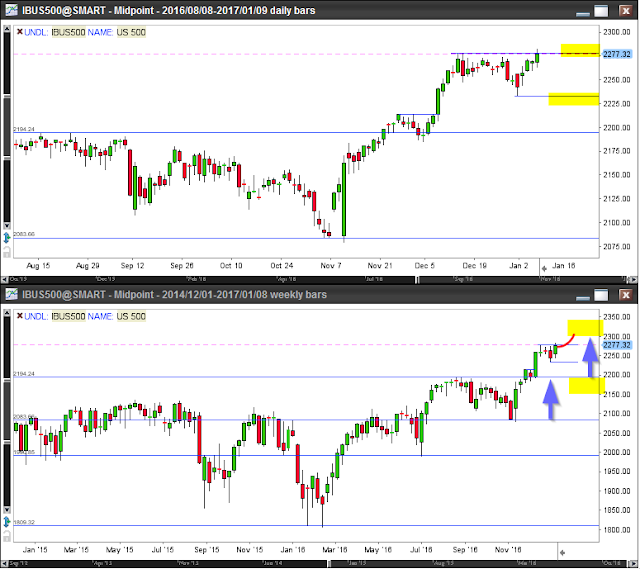Click the right arrow of weekly chart time scrollbar
This screenshot has width=640, height=569.
tap(634, 564)
